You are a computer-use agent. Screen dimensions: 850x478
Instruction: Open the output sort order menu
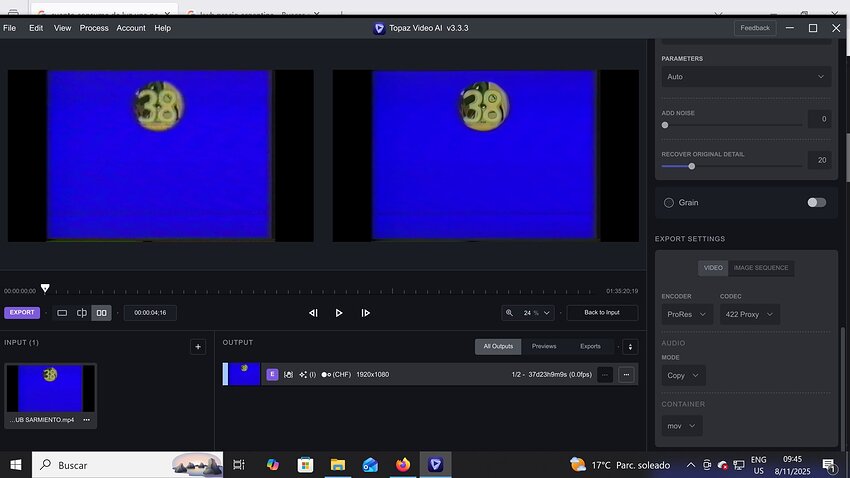point(630,347)
